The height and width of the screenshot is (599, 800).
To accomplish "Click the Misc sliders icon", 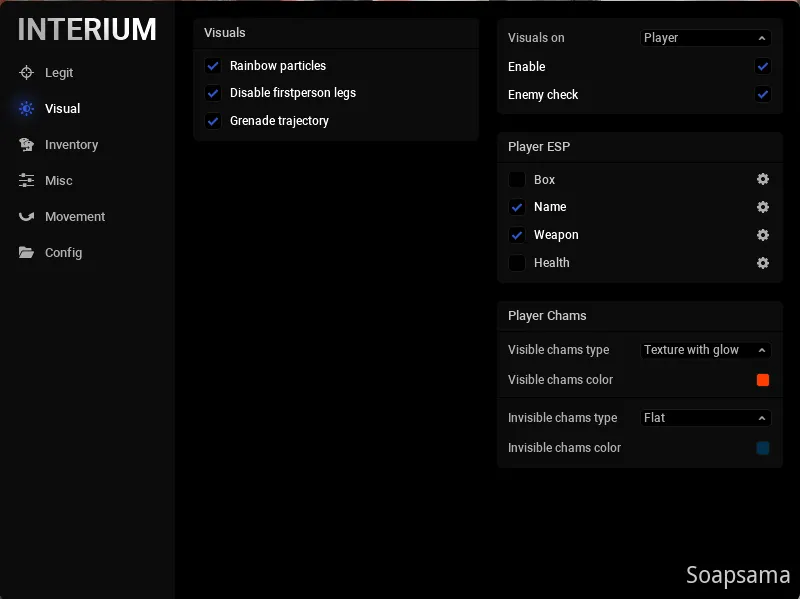I will 26,181.
